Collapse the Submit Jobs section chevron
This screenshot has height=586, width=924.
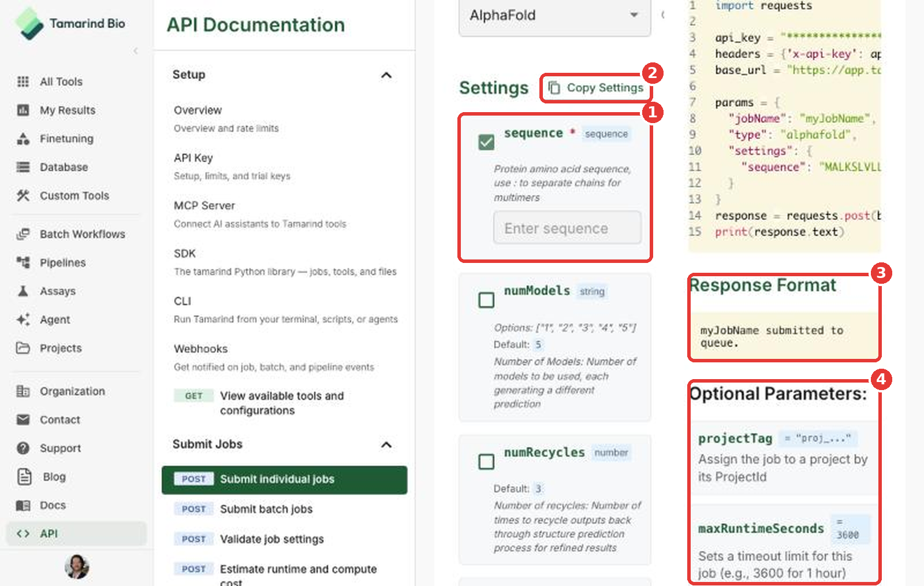pyautogui.click(x=386, y=444)
